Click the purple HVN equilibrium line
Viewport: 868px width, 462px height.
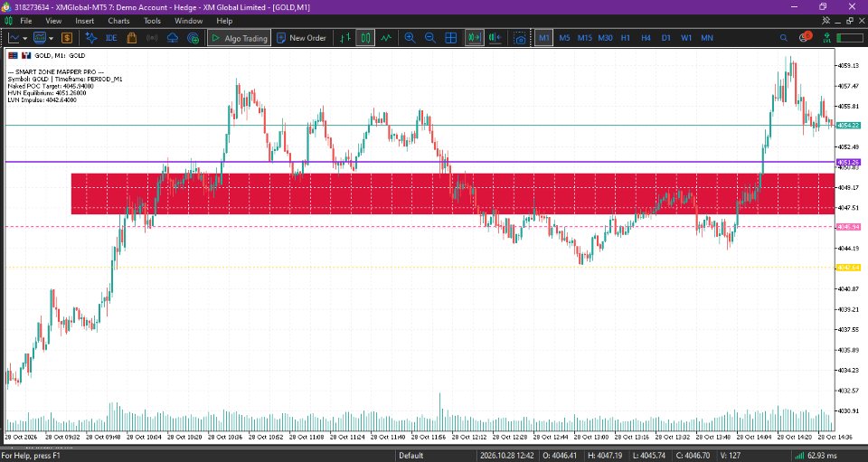coord(420,162)
